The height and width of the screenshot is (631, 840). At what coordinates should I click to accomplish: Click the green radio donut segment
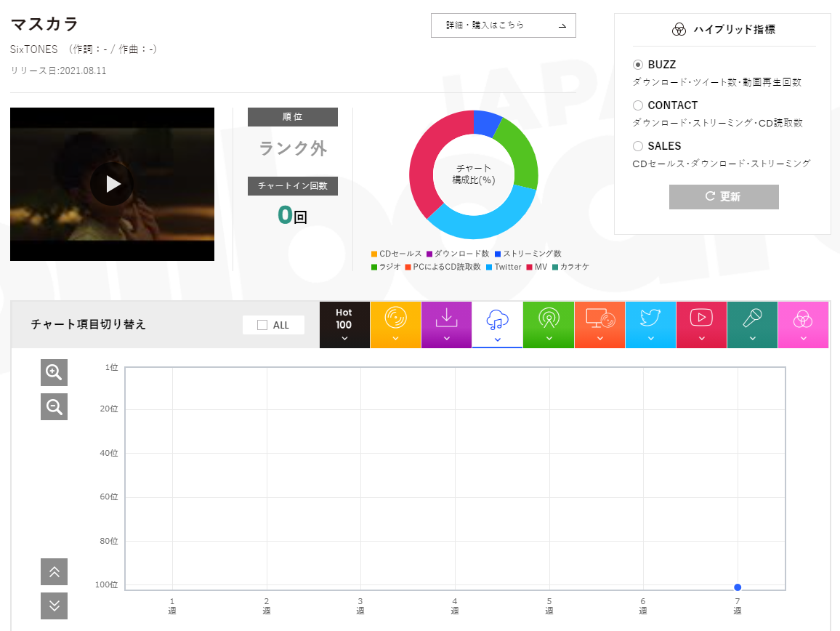point(521,153)
